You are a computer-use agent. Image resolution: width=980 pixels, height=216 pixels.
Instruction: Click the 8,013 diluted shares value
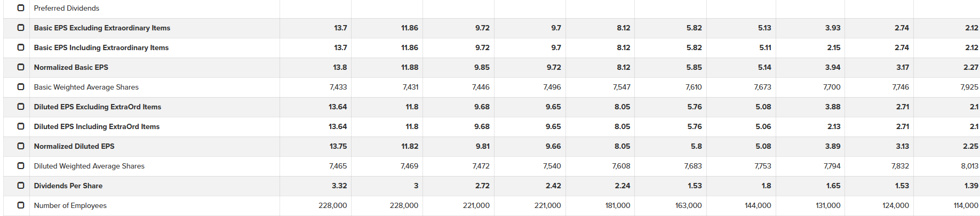click(969, 166)
